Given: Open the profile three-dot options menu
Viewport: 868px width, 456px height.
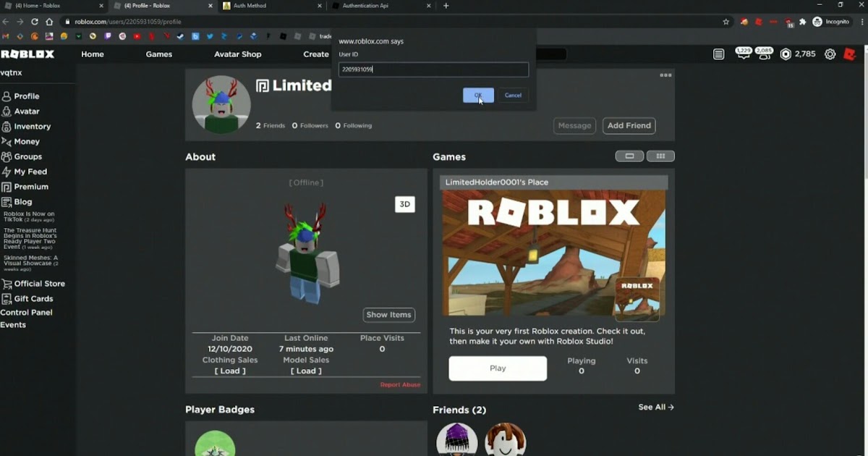Looking at the screenshot, I should point(665,75).
